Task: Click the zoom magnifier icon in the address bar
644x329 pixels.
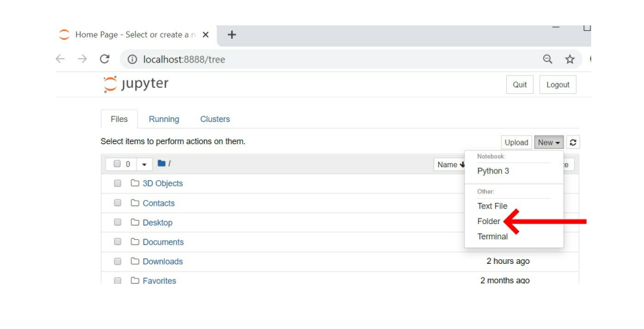Action: [x=547, y=59]
